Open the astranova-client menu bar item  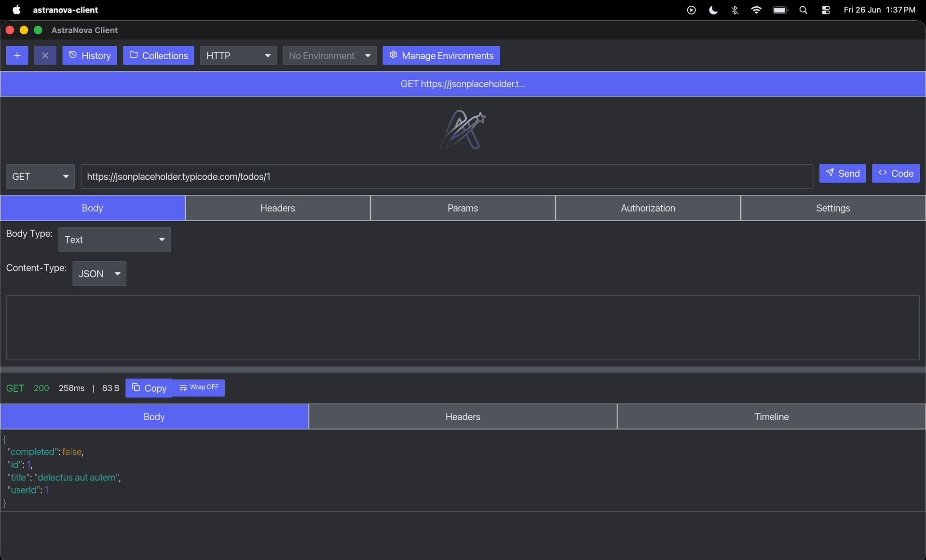pyautogui.click(x=65, y=10)
